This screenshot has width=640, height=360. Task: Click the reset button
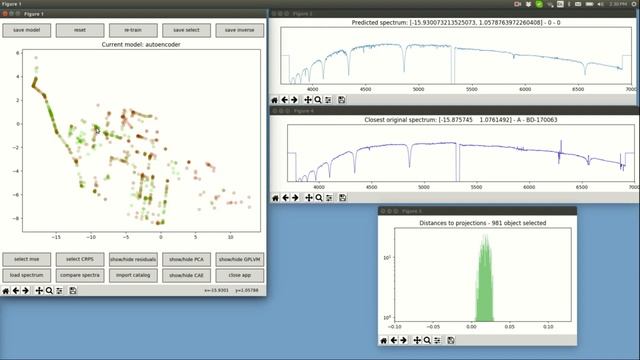click(x=80, y=30)
